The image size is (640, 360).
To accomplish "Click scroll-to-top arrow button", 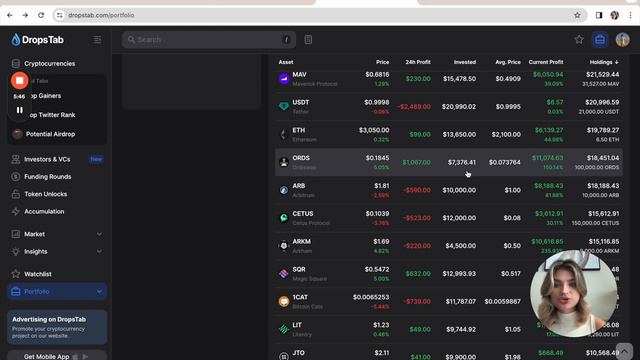I will pos(624,351).
